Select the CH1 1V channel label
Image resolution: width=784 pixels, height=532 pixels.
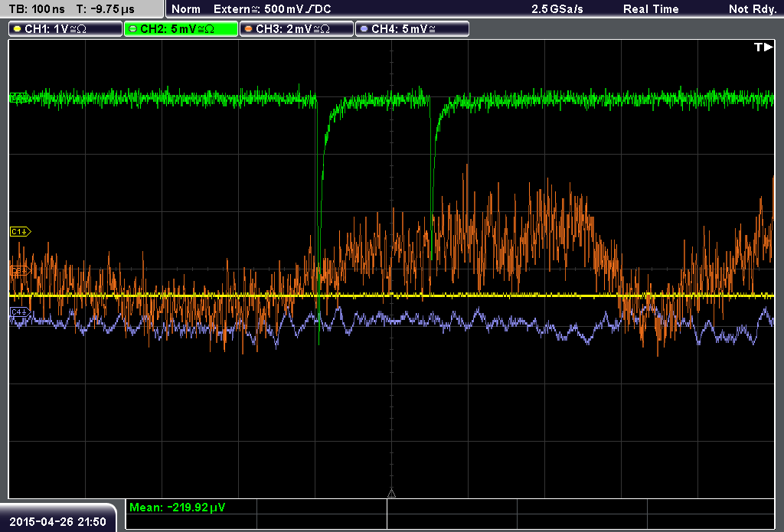coord(66,29)
